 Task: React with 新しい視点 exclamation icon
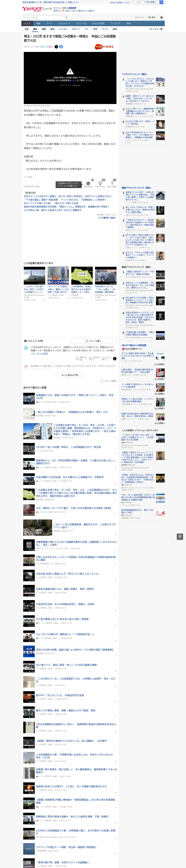(112, 183)
